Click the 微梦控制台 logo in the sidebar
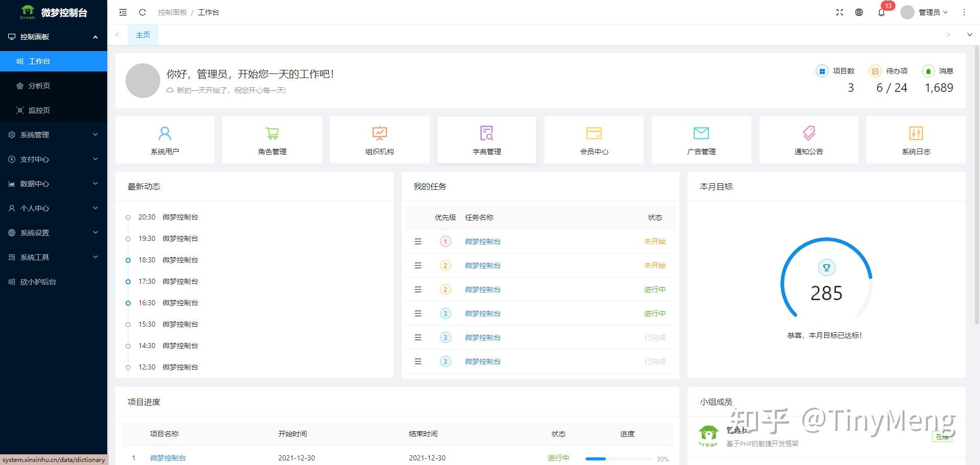The width and height of the screenshot is (980, 465). click(x=54, y=12)
